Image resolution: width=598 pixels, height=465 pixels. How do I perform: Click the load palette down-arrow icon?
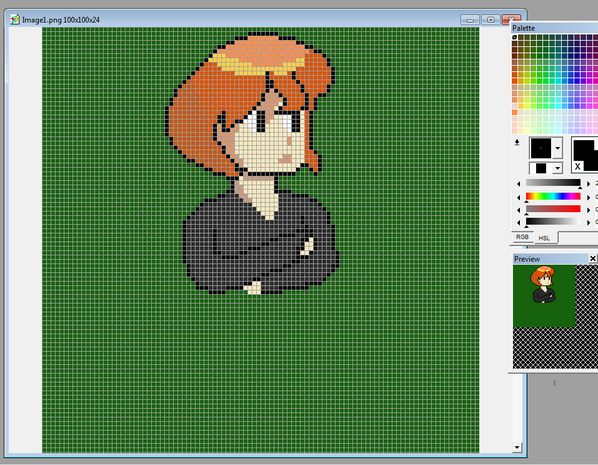517,143
